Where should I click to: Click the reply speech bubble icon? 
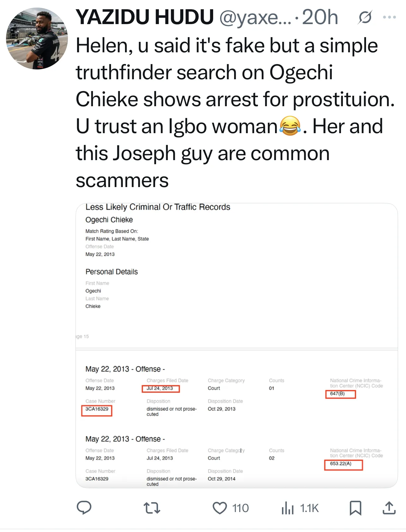[x=84, y=508]
